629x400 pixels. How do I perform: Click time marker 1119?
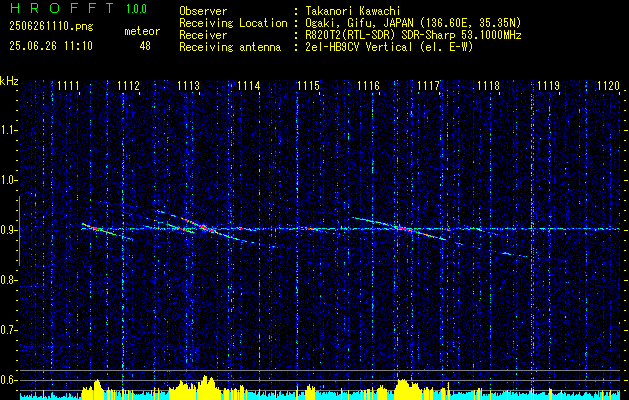(548, 85)
